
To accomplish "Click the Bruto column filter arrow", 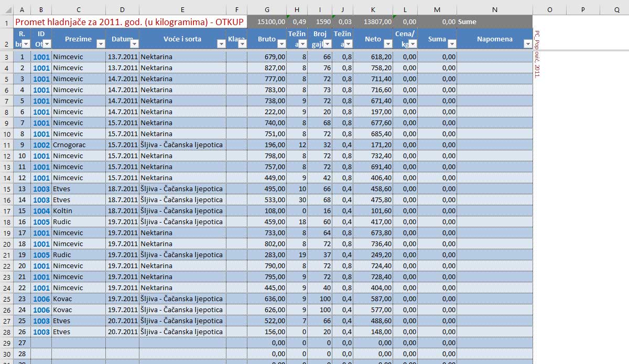I will click(281, 44).
